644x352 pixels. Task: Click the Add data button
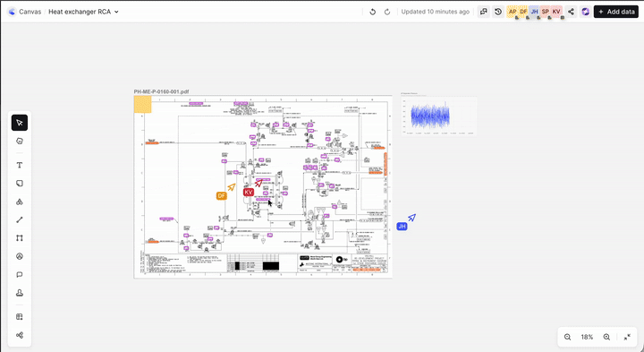tap(616, 12)
